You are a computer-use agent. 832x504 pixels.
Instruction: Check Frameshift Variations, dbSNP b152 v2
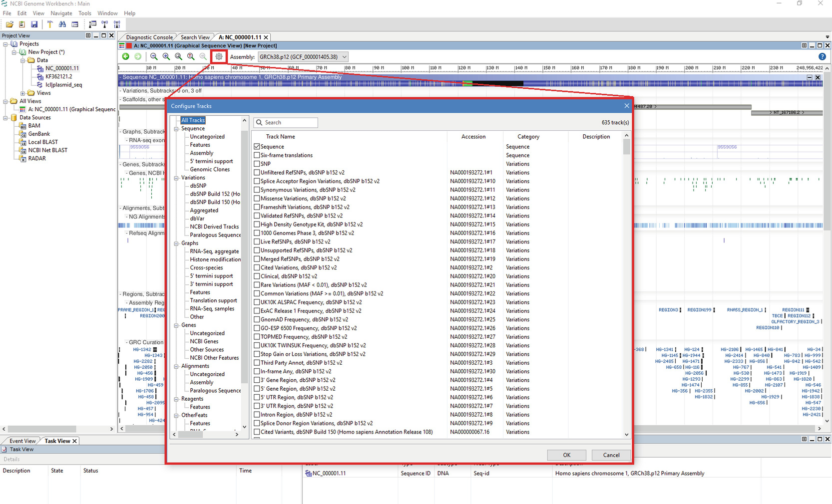click(257, 207)
